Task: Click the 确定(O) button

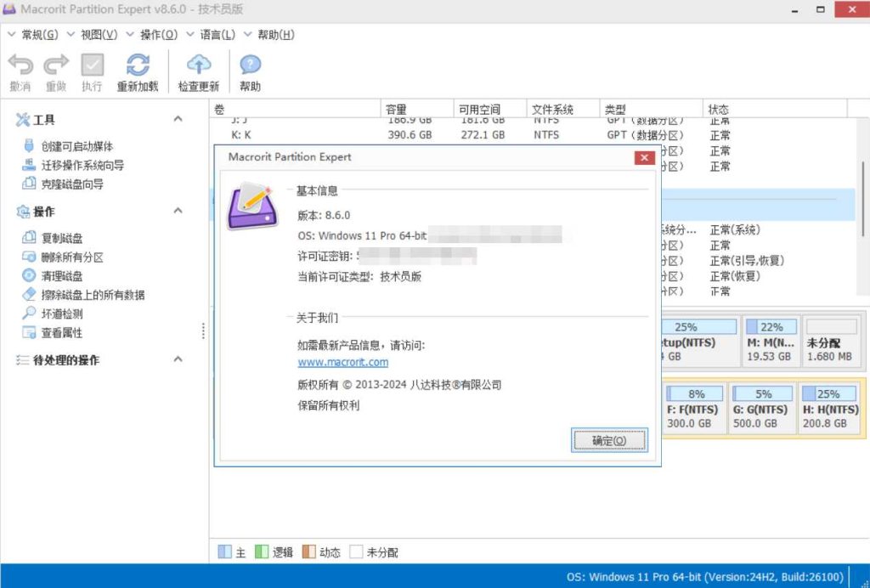Action: tap(609, 440)
